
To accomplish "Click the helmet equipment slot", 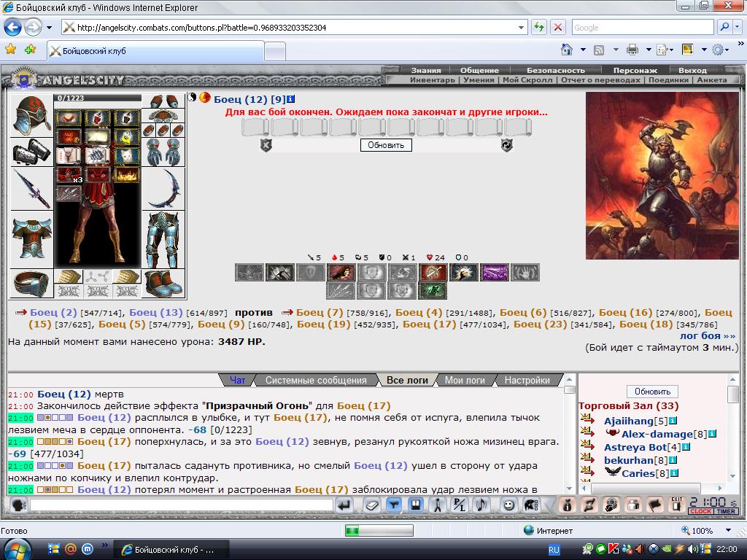I will 32,115.
